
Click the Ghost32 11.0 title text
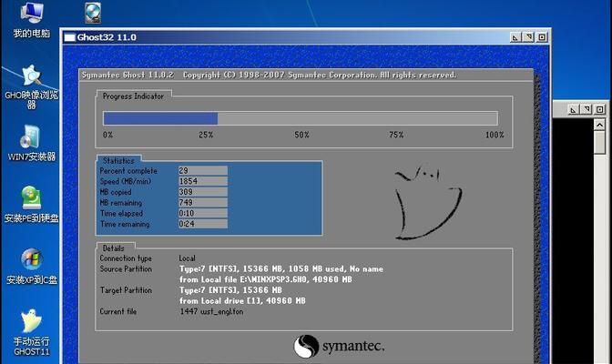pos(107,37)
